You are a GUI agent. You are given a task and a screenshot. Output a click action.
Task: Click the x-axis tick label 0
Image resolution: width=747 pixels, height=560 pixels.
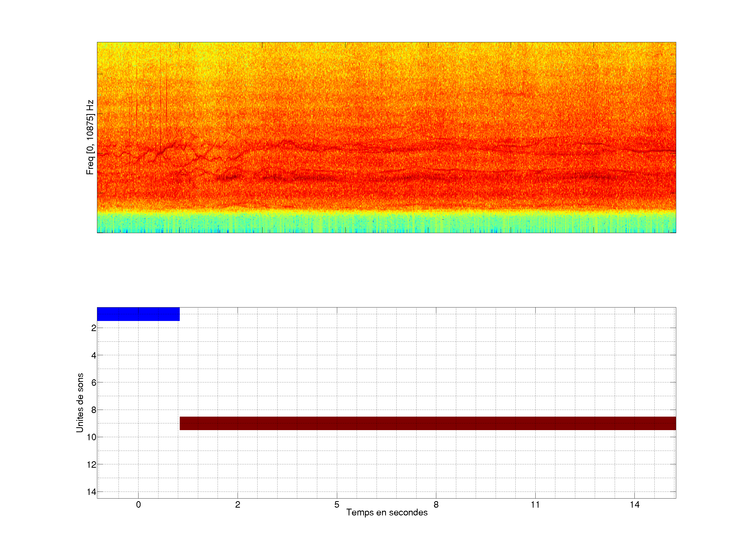pyautogui.click(x=139, y=505)
